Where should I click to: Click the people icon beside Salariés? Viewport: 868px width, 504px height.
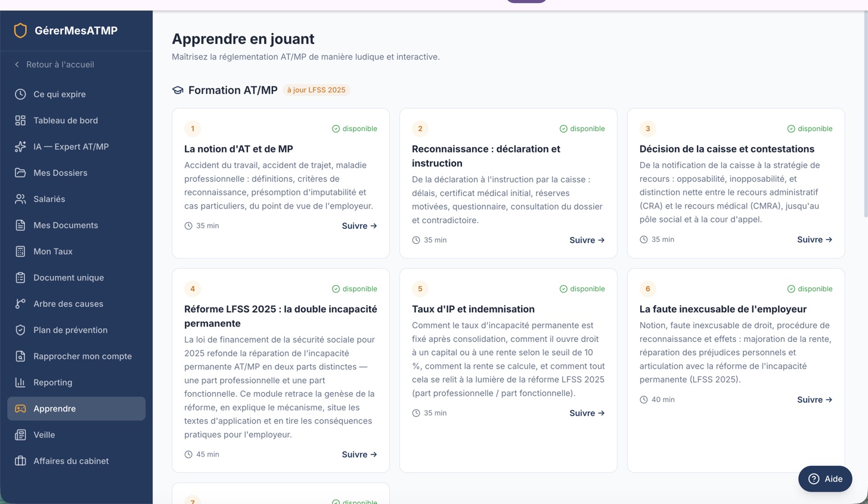(x=20, y=199)
